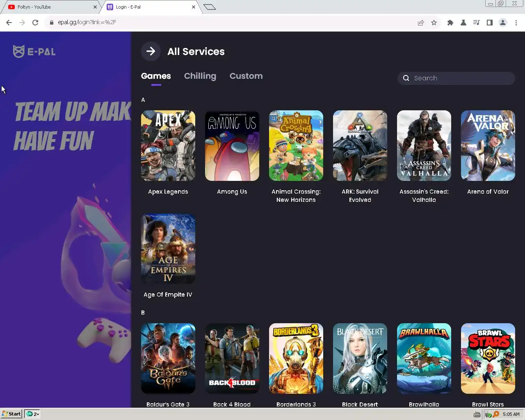Click the Assassin's Creed: Valhalla label
The width and height of the screenshot is (525, 420).
pyautogui.click(x=424, y=196)
